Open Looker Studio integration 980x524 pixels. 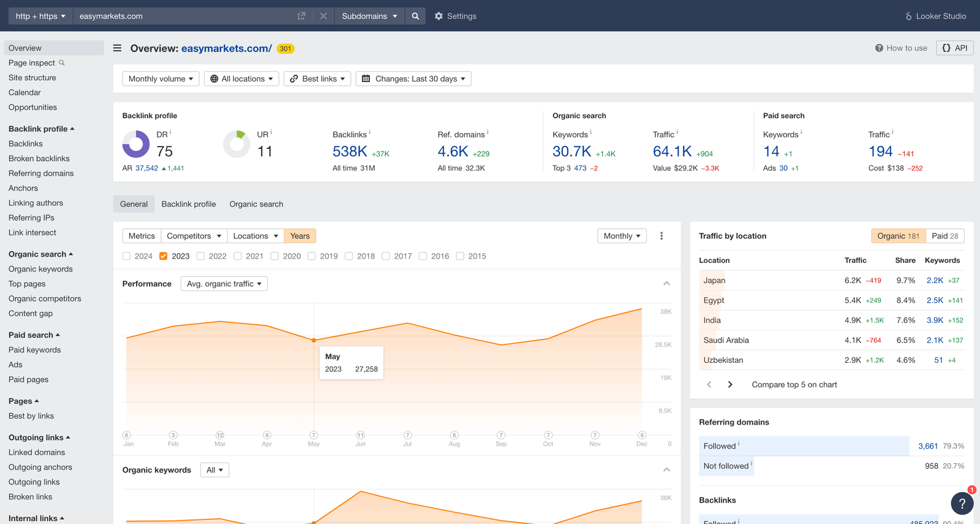pos(936,16)
